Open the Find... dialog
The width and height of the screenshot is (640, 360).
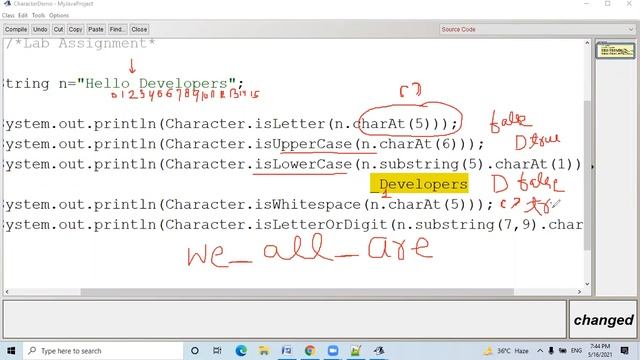point(117,29)
